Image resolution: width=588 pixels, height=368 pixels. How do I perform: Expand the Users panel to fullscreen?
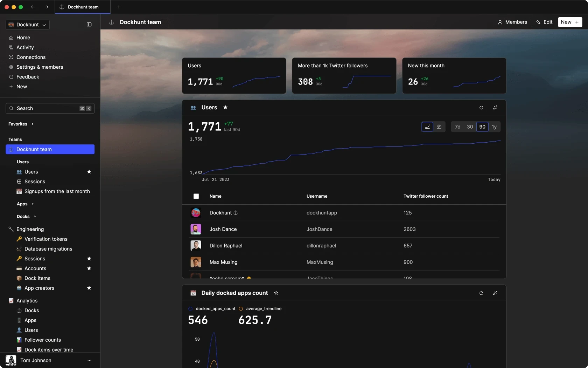click(x=495, y=108)
